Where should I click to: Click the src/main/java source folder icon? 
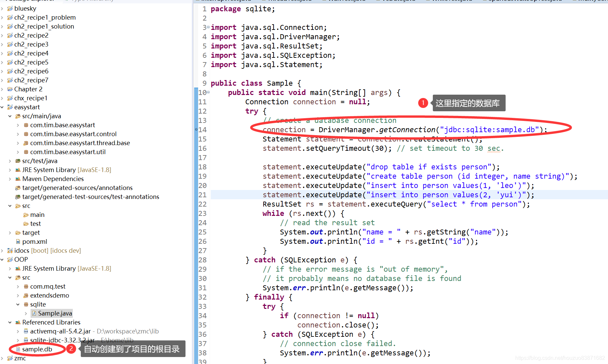18,116
